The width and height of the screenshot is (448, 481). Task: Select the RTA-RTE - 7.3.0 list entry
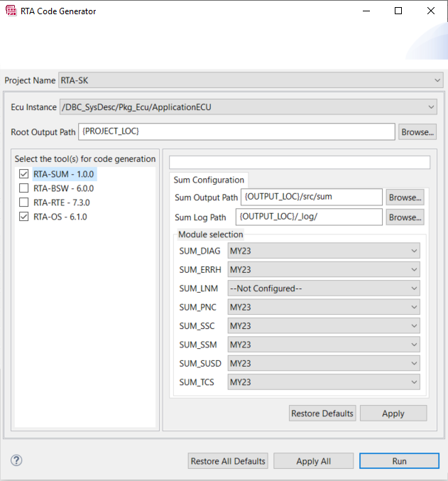coord(62,202)
